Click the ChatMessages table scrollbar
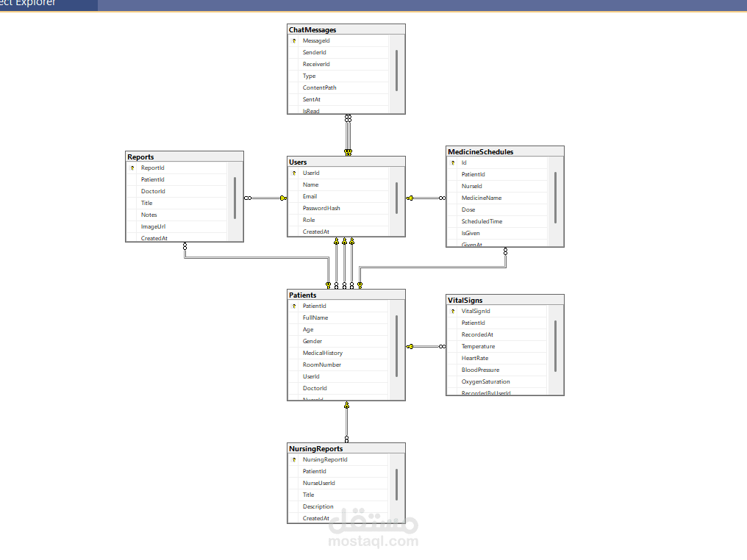Screen dimensions: 747x560 point(396,71)
